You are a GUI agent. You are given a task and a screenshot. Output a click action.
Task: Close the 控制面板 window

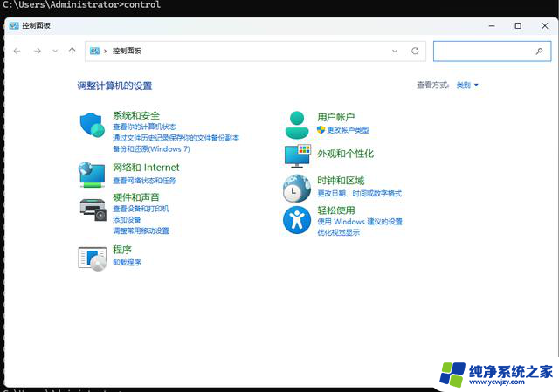pos(545,25)
